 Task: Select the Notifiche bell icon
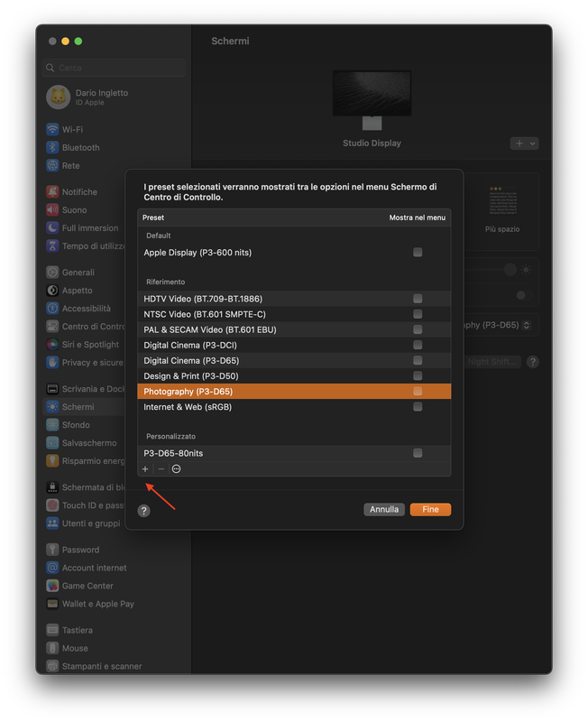(52, 191)
